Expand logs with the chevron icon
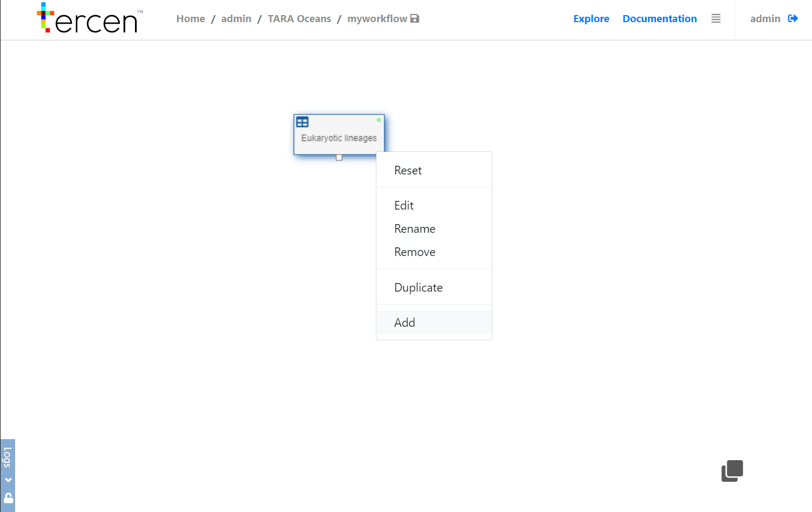Image resolution: width=812 pixels, height=512 pixels. coord(8,480)
